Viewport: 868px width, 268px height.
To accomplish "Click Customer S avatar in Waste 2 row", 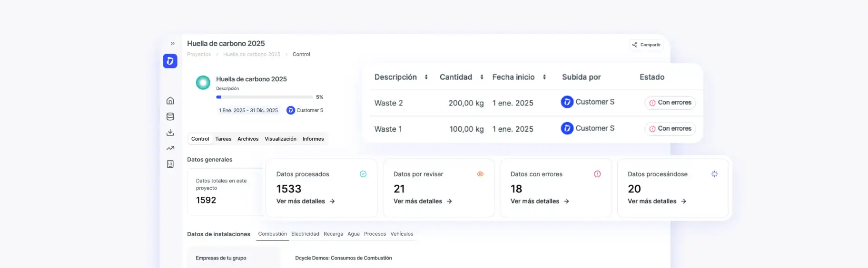I will tap(567, 102).
